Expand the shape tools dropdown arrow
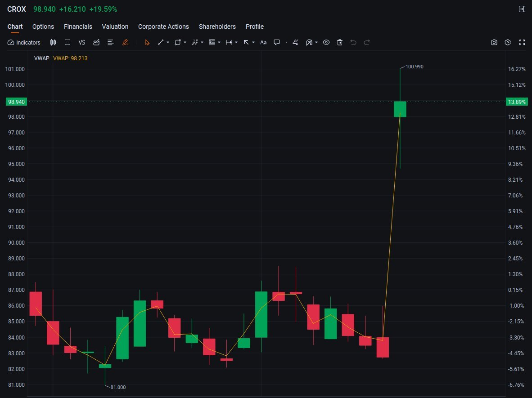The width and height of the screenshot is (532, 398). point(185,42)
